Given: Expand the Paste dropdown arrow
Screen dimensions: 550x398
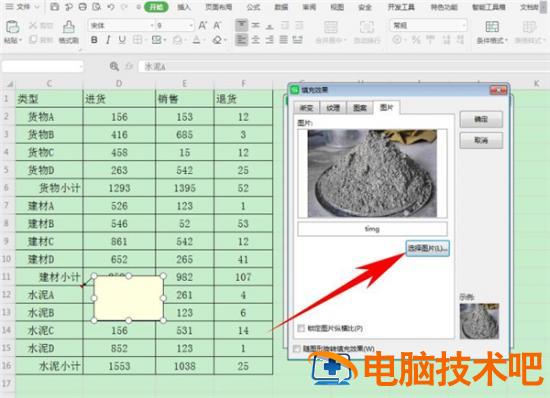Looking at the screenshot, I should [21, 41].
